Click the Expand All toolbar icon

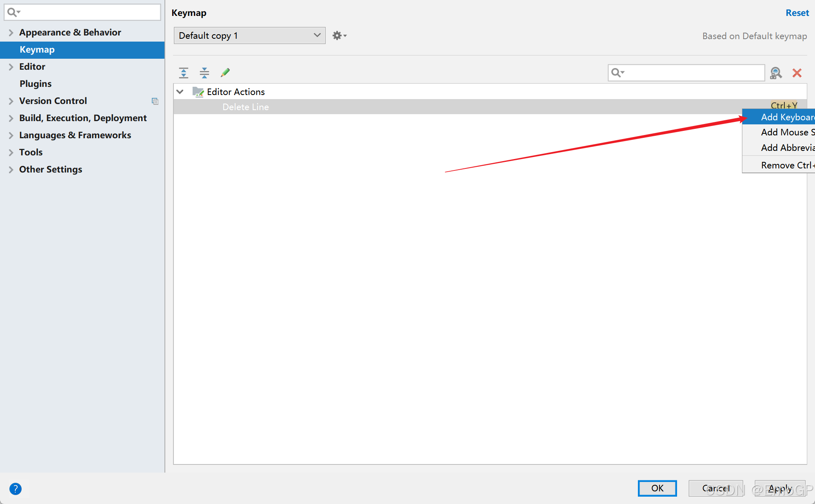pyautogui.click(x=184, y=73)
